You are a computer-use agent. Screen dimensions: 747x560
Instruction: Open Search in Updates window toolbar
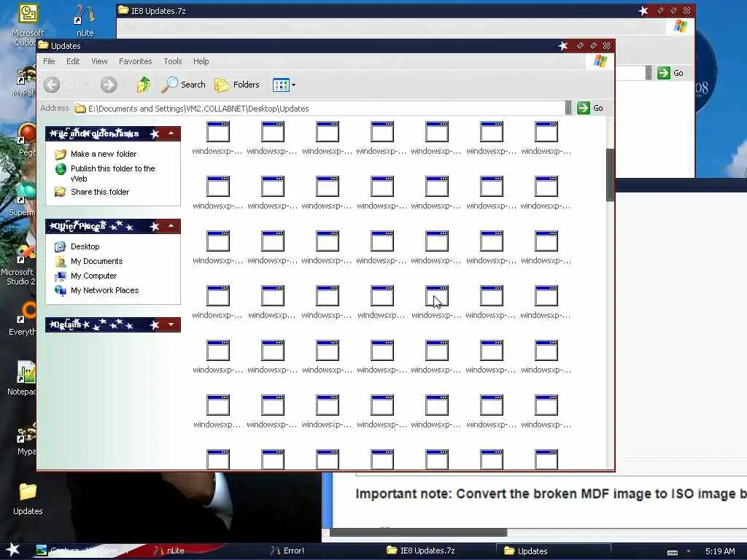183,85
